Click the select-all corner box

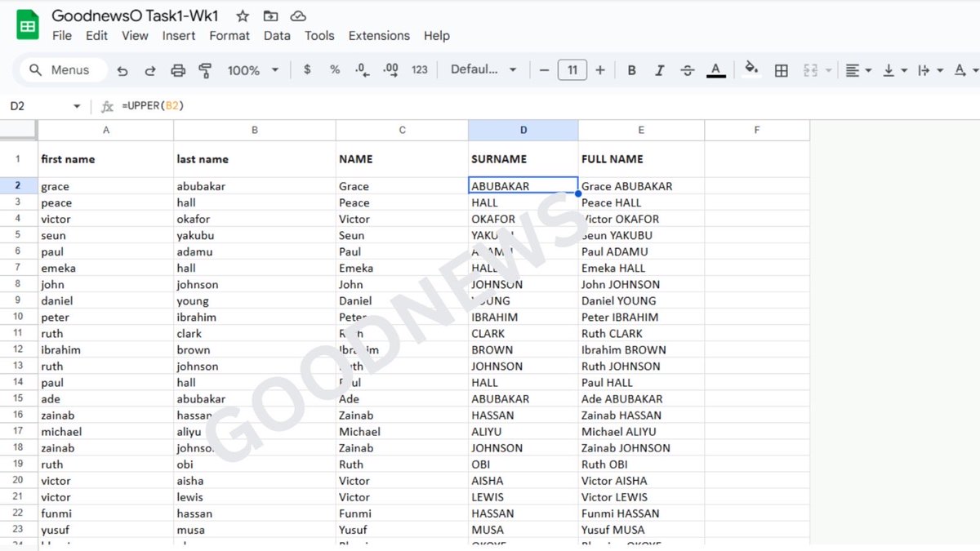click(19, 130)
